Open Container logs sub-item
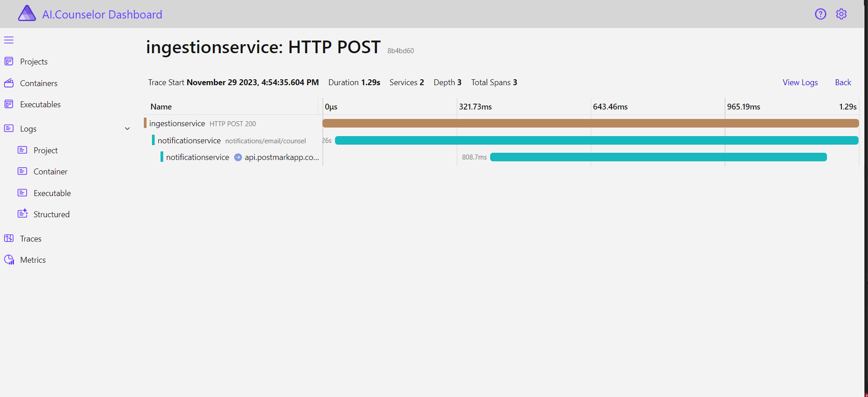This screenshot has height=397, width=868. pos(51,172)
